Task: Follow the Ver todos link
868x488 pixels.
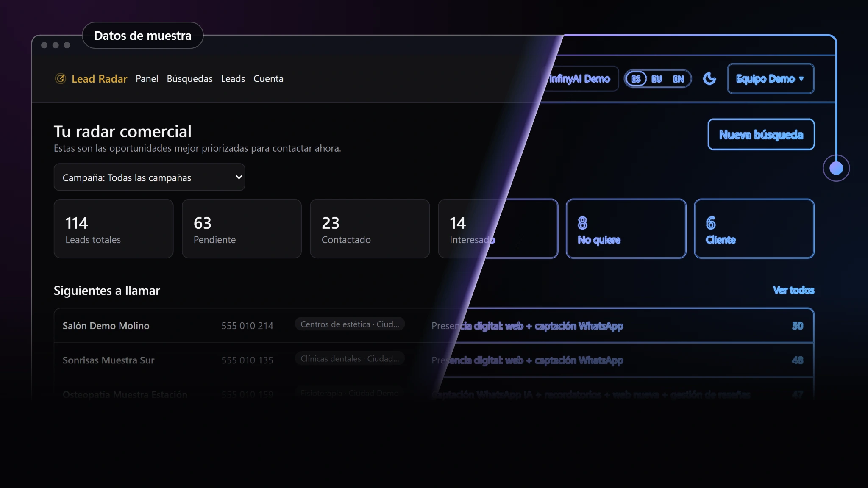Action: click(793, 290)
